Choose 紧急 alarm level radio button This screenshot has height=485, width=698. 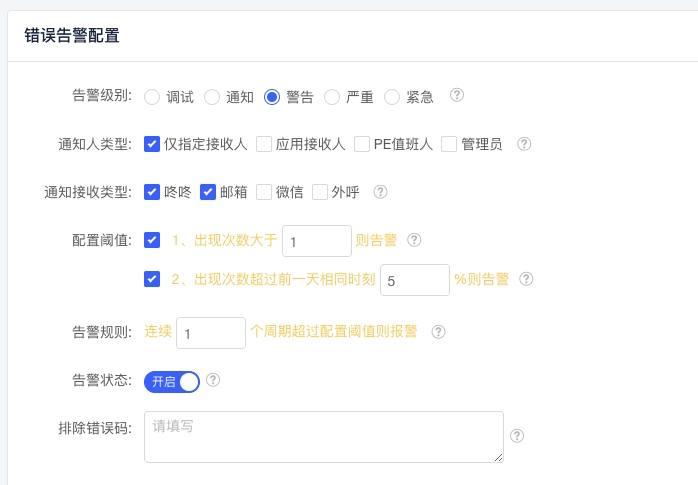392,97
